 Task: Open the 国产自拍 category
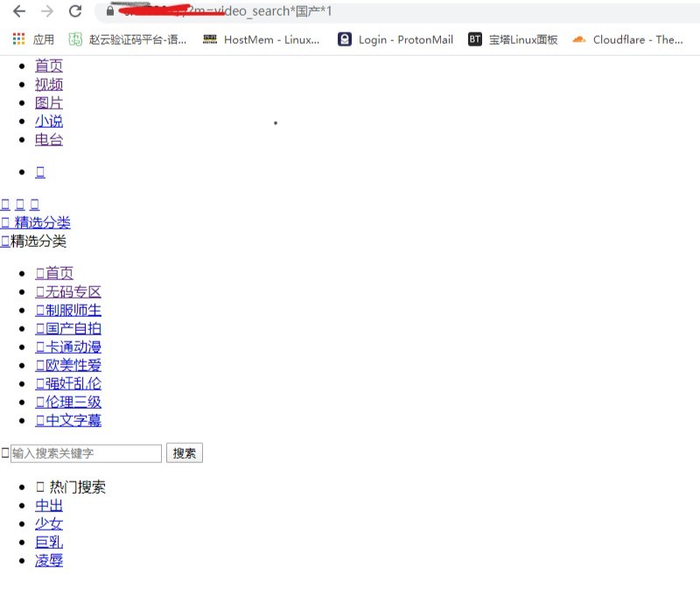pos(67,328)
